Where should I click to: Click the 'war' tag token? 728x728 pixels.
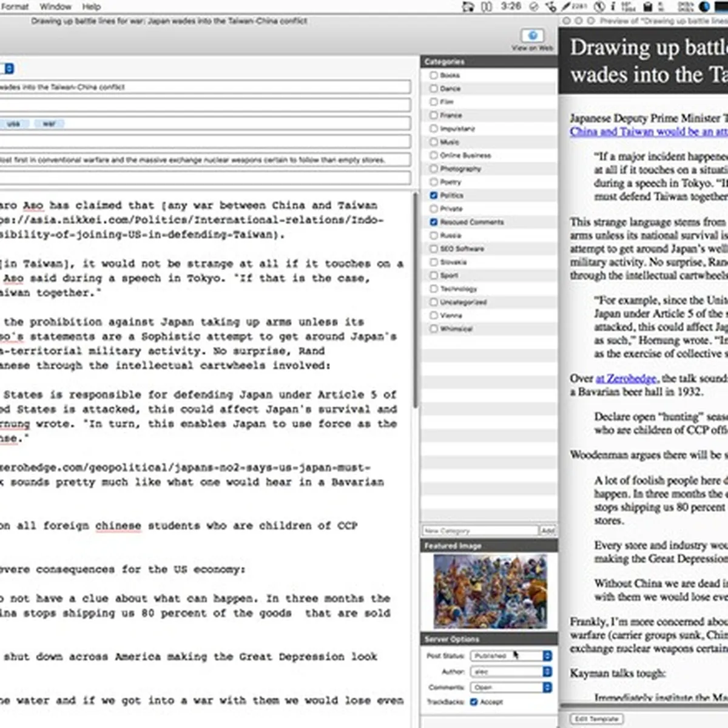[49, 124]
